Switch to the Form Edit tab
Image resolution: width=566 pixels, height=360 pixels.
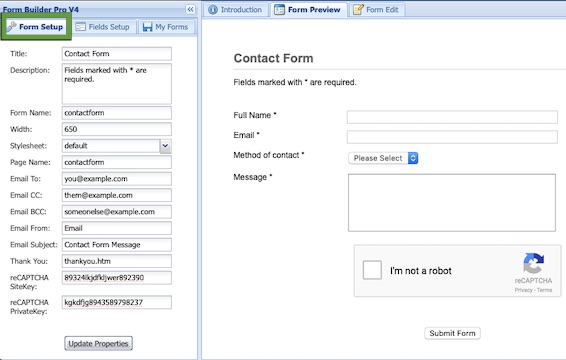377,10
